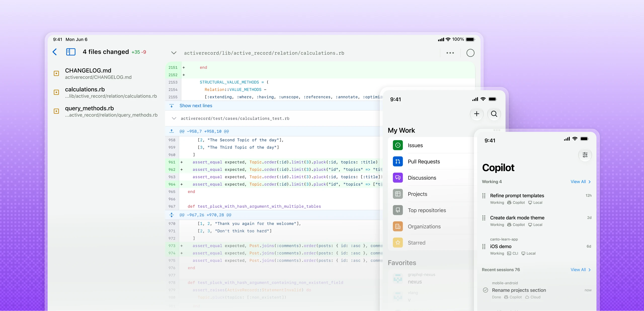The width and height of the screenshot is (644, 311).
Task: Go back using the blue back chevron
Action: (x=55, y=52)
